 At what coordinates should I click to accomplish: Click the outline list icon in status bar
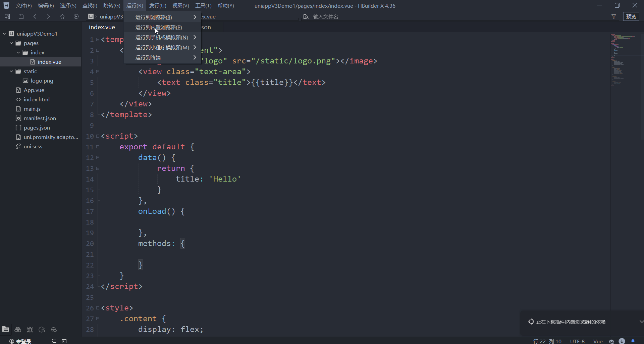coord(54,341)
